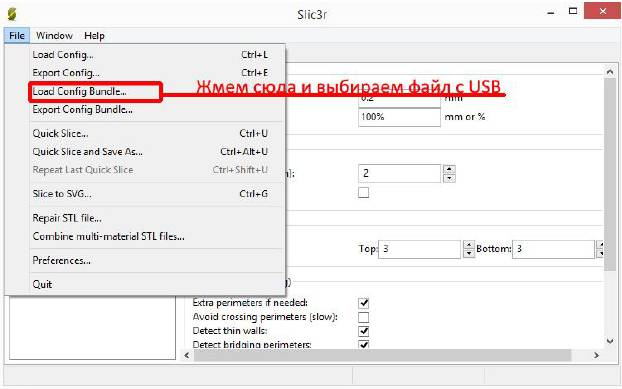622x389 pixels.
Task: Toggle Extra perimeters if needed checkbox
Action: [x=363, y=303]
